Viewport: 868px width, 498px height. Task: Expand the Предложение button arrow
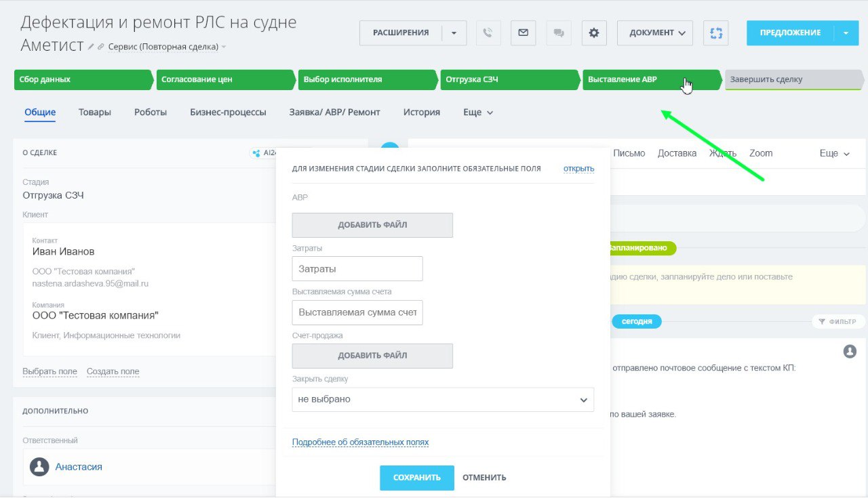tap(845, 33)
